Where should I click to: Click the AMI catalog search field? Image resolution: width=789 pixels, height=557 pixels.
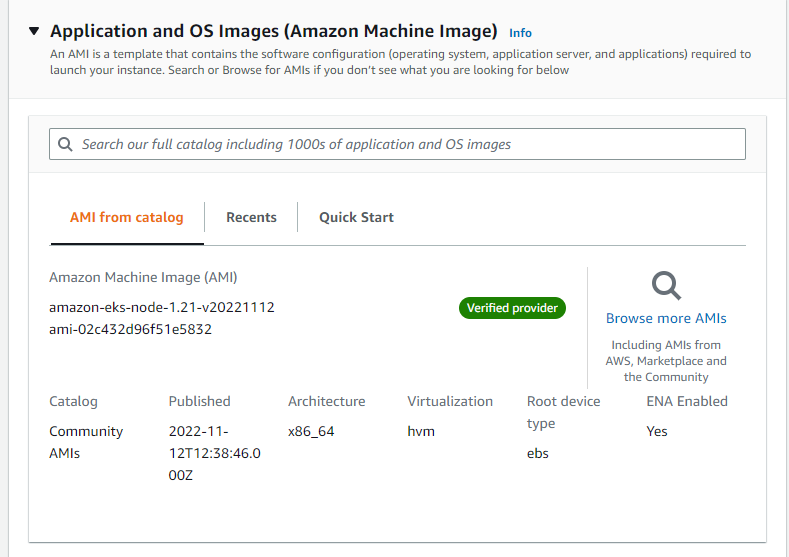pyautogui.click(x=400, y=144)
